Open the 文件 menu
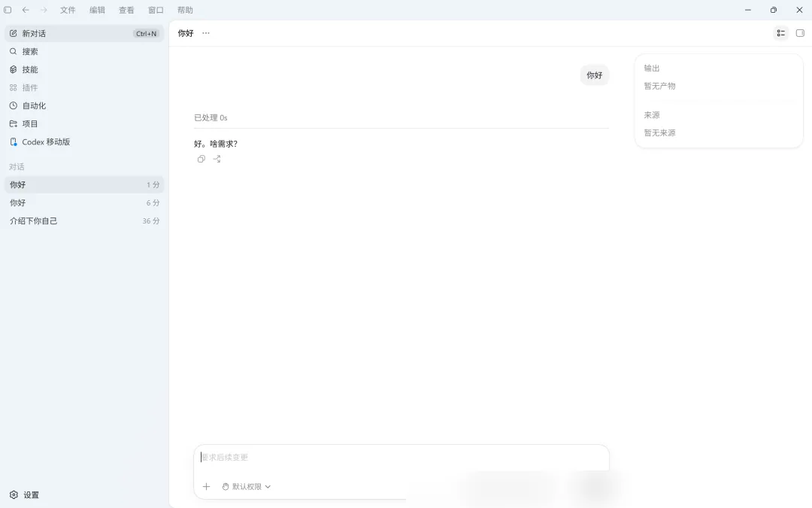 click(68, 10)
